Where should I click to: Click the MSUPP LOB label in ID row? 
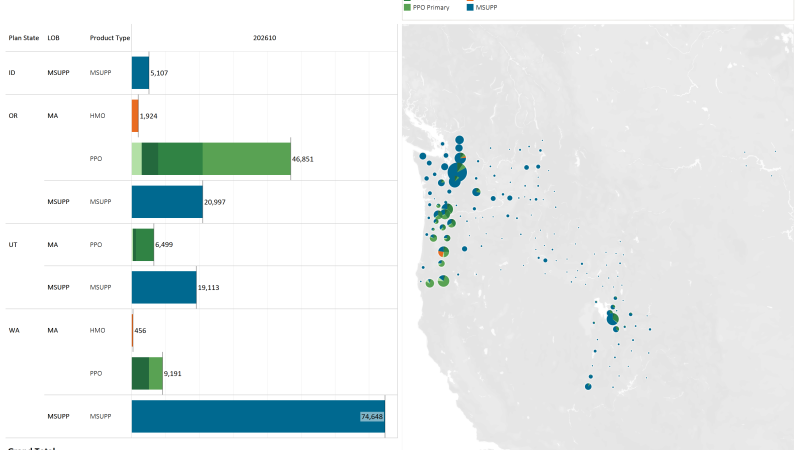pyautogui.click(x=58, y=73)
